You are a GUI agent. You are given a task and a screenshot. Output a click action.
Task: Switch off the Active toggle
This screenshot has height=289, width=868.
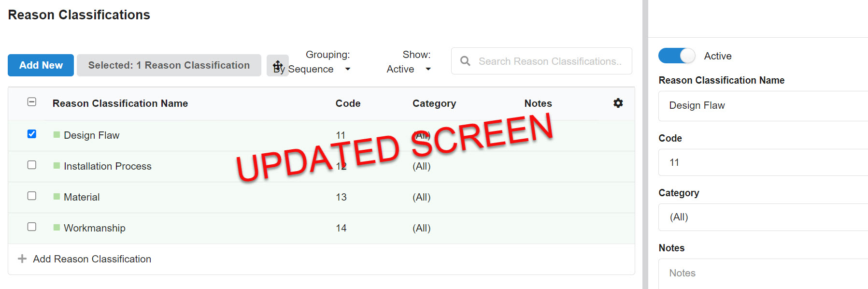pos(676,56)
